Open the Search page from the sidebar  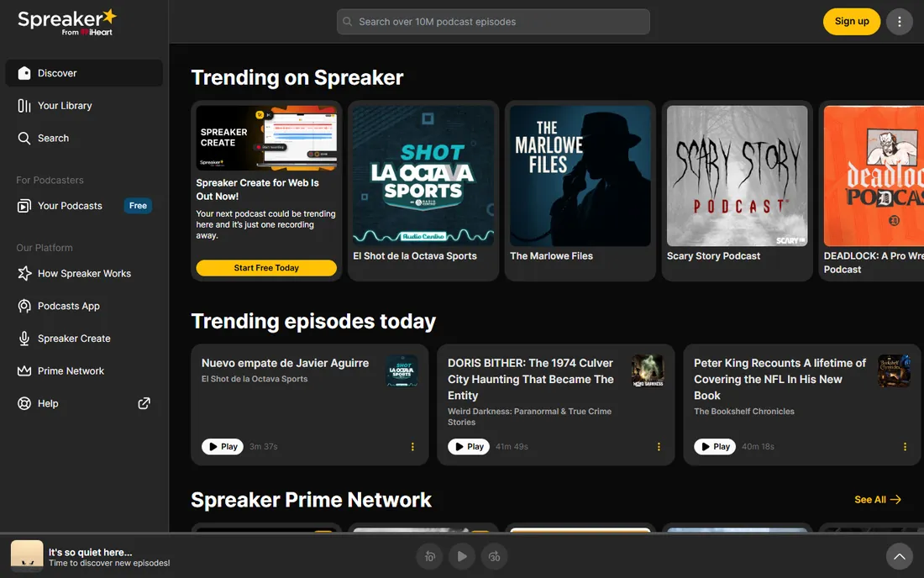84,138
